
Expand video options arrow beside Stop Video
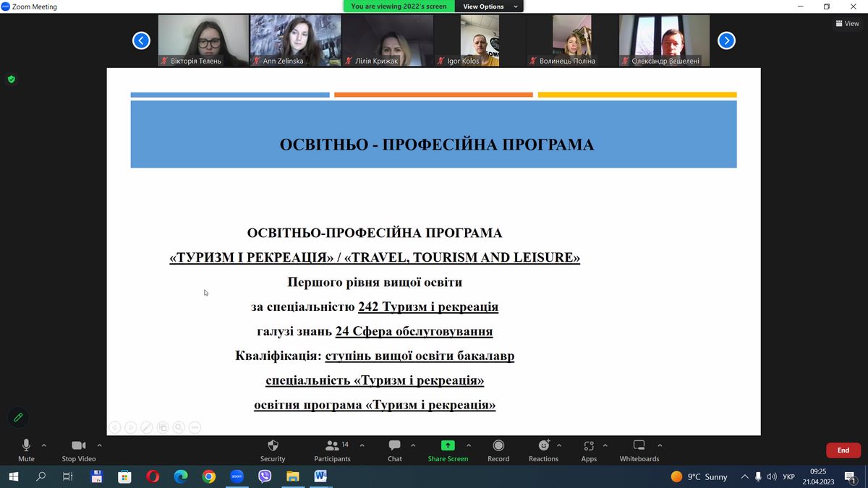pos(99,445)
